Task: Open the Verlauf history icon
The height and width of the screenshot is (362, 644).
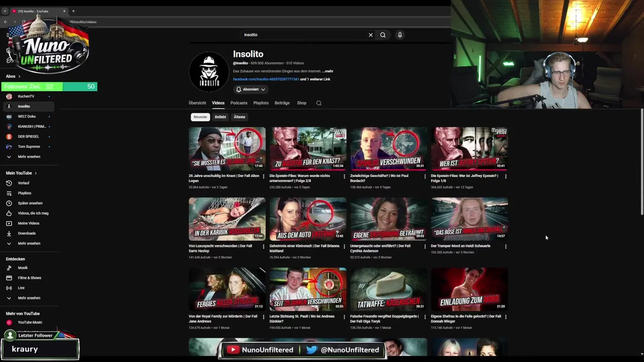Action: point(9,183)
